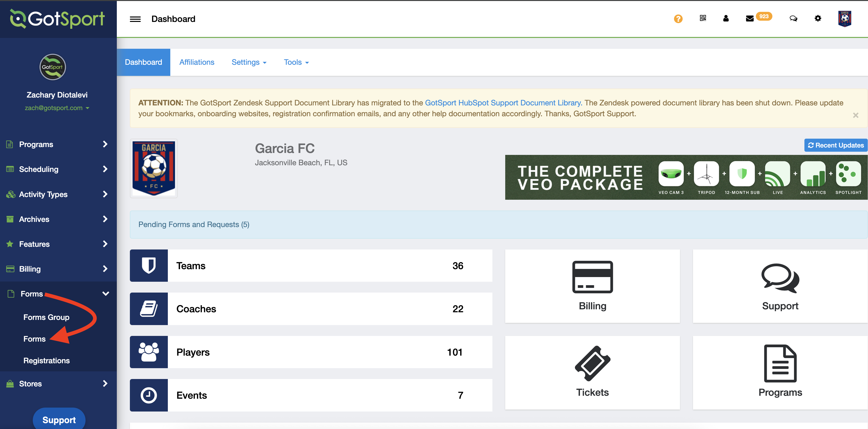Viewport: 868px width, 429px height.
Task: Open Forms Group in sidebar
Action: [x=47, y=317]
